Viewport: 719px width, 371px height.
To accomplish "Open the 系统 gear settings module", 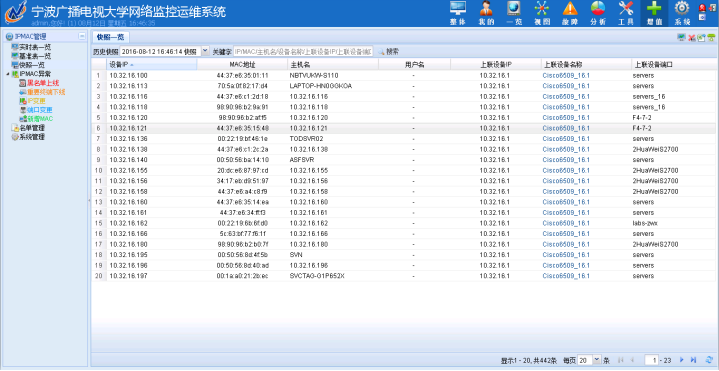I will pos(682,13).
